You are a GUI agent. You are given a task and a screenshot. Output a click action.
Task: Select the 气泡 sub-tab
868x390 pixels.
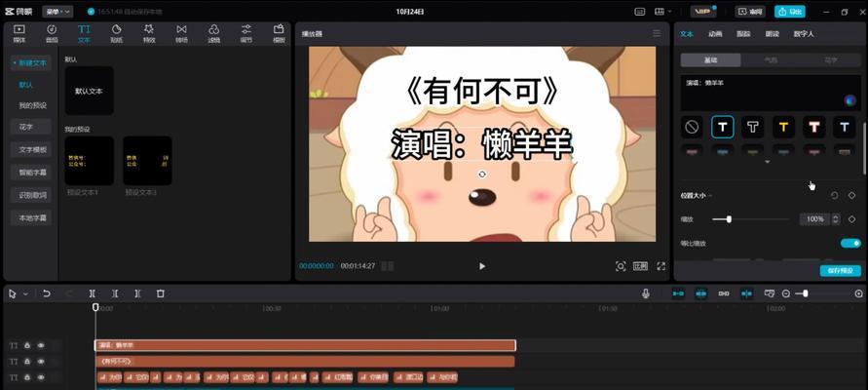[771, 59]
